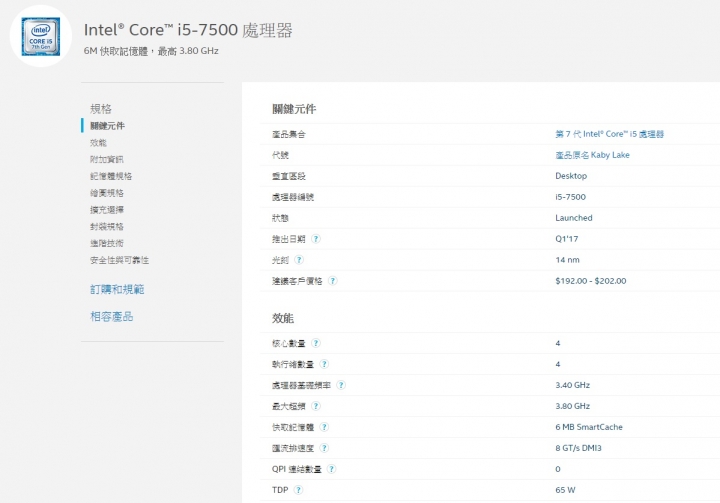Open help icon next to QPI 連結數量
The height and width of the screenshot is (503, 720).
332,469
